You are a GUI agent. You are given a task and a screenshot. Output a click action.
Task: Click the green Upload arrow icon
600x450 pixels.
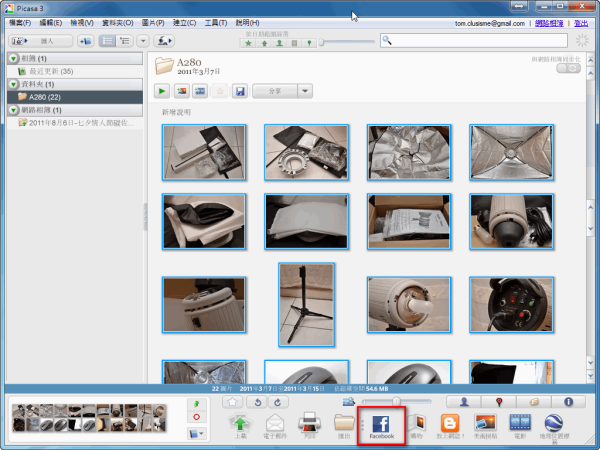(242, 422)
